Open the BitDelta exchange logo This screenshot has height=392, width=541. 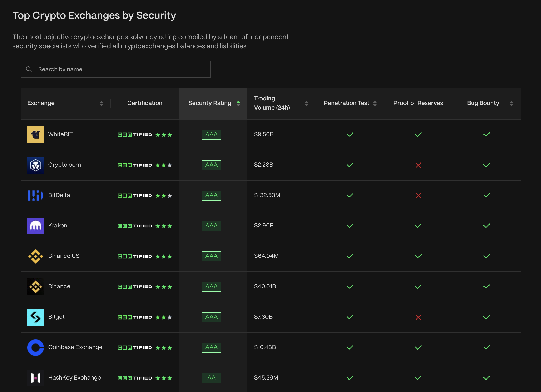35,196
